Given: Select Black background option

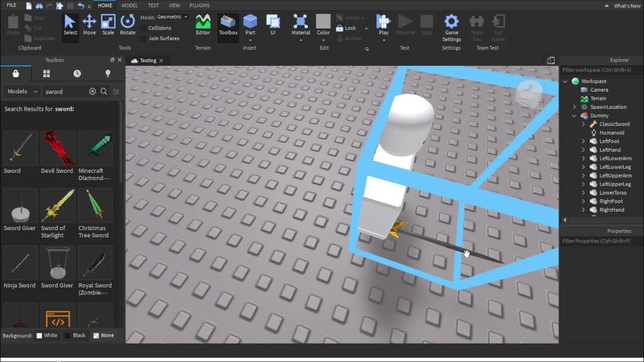Looking at the screenshot, I should [x=75, y=335].
